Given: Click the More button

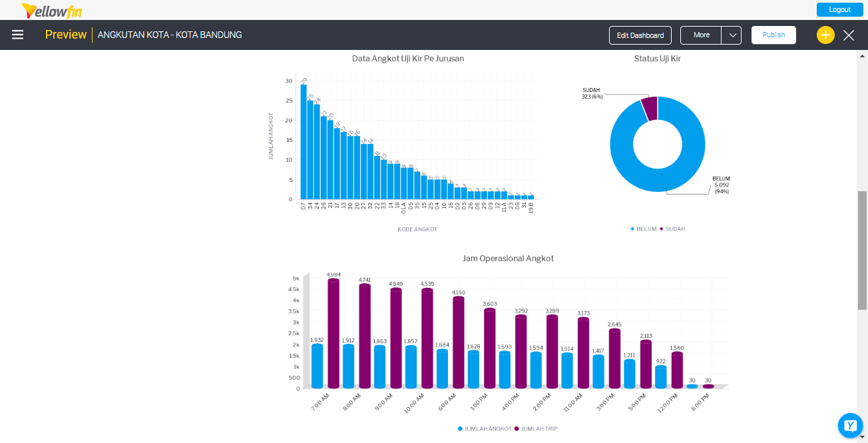Looking at the screenshot, I should click(x=701, y=35).
